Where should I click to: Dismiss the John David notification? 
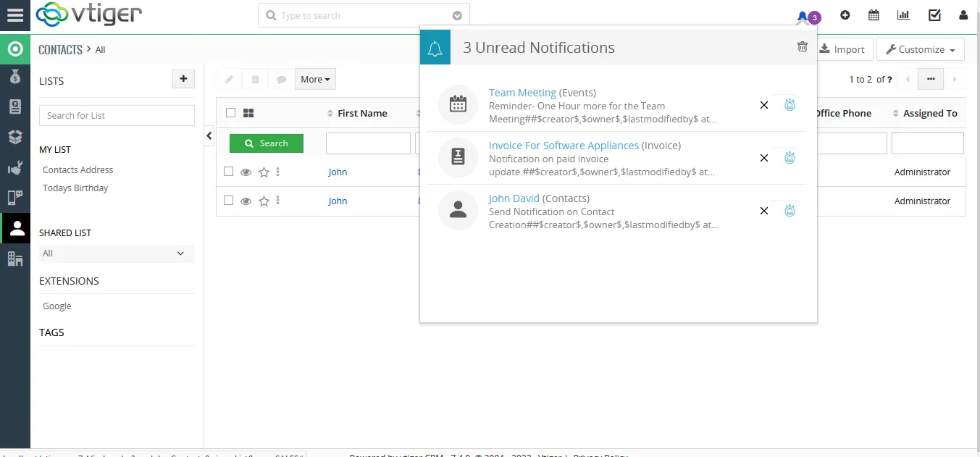point(763,211)
